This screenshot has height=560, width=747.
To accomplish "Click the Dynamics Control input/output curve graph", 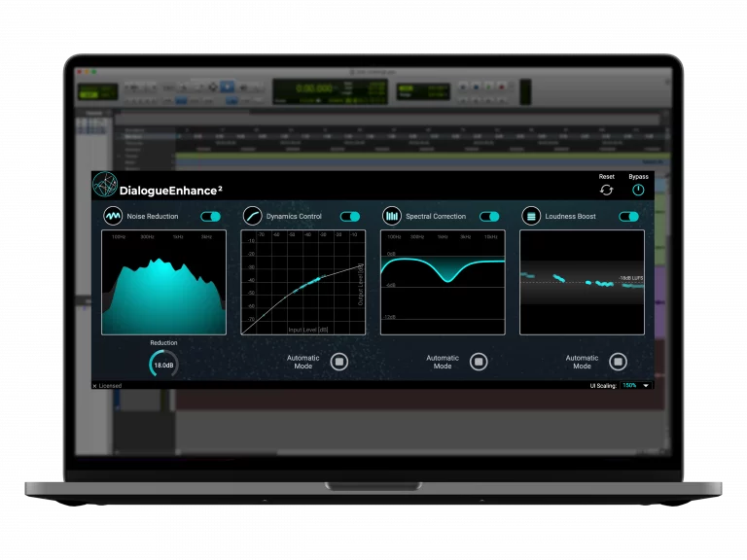I will pos(302,283).
